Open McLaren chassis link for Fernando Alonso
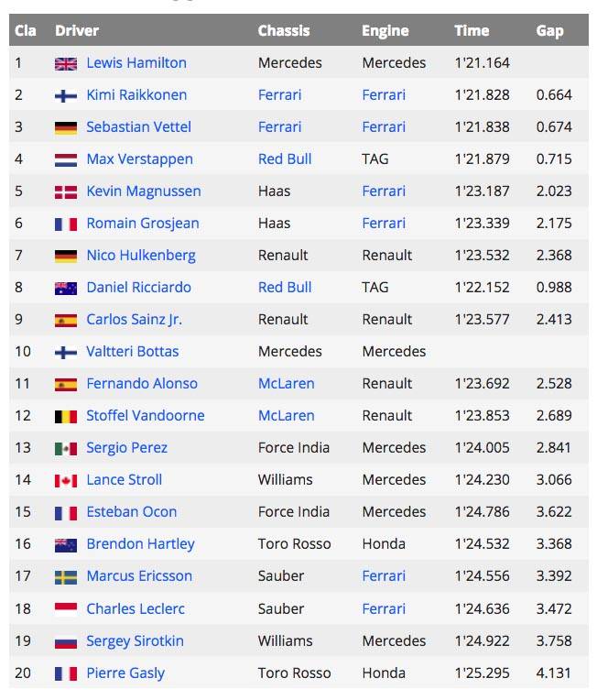Image resolution: width=597 pixels, height=700 pixels. coord(287,384)
